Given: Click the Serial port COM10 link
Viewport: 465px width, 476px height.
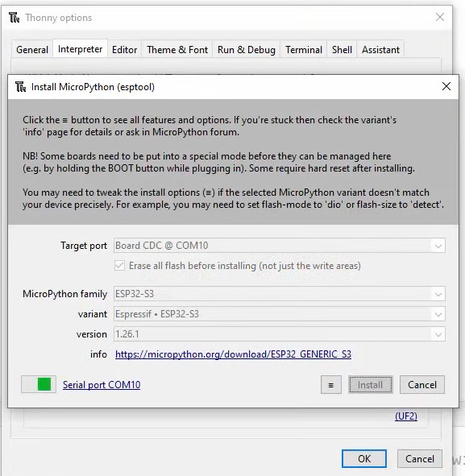Looking at the screenshot, I should click(x=102, y=385).
